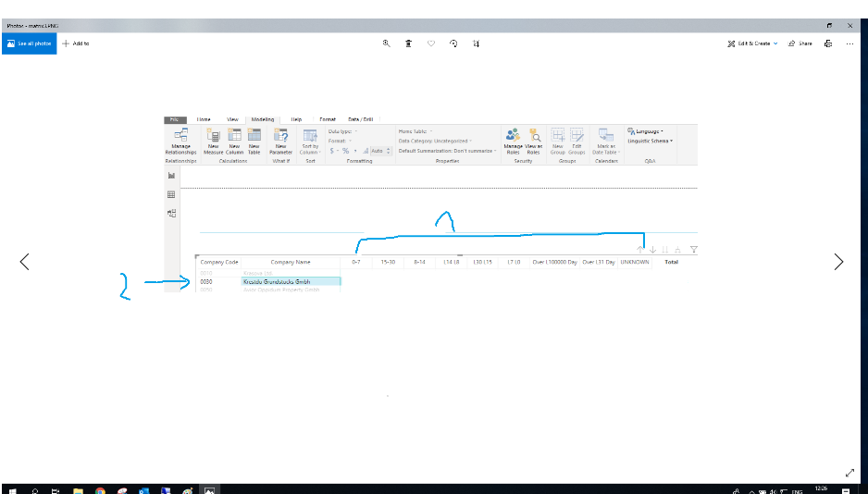Click the New Column icon

(x=234, y=142)
